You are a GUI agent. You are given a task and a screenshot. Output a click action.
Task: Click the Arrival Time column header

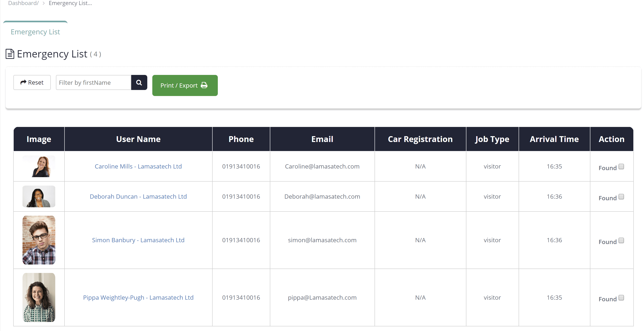(x=554, y=139)
